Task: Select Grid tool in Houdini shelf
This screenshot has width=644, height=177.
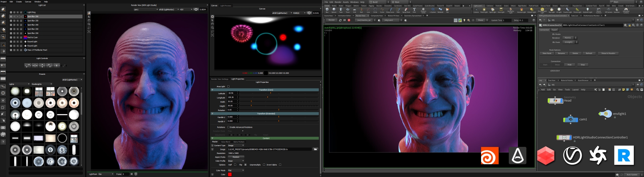Action: click(355, 10)
